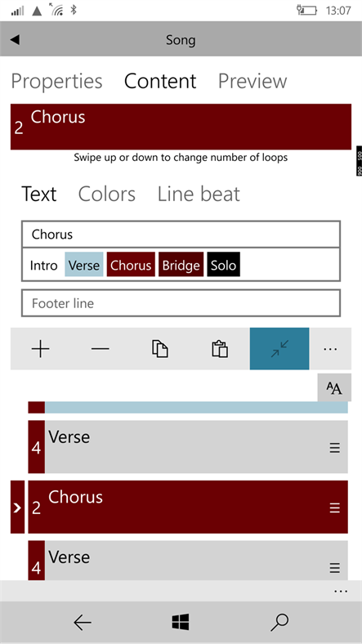Tap the search magnifier in navigation bar
The width and height of the screenshot is (362, 644).
coord(279,622)
